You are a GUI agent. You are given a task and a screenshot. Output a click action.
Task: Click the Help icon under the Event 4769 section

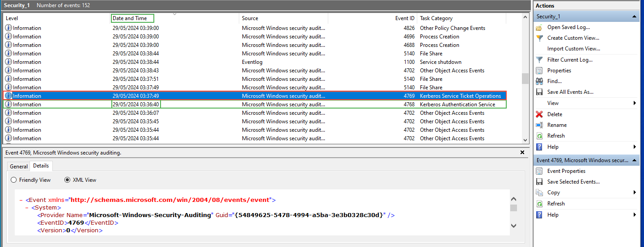coord(539,215)
